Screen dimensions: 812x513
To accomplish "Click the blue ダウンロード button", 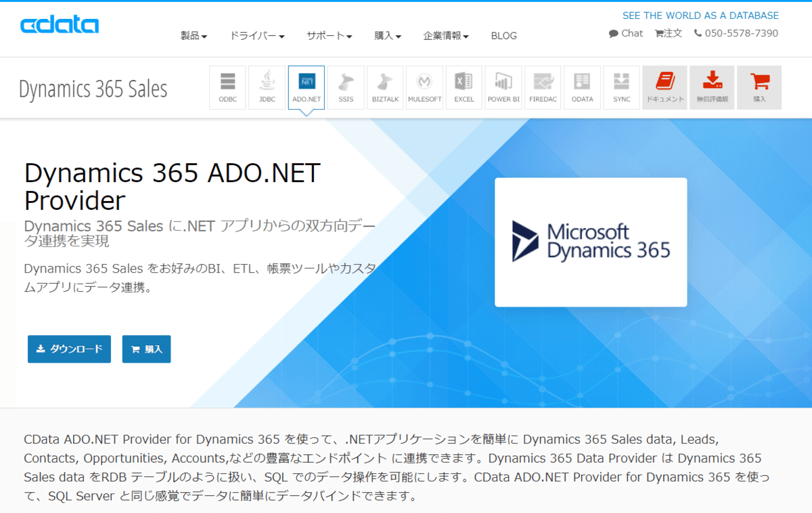I will pyautogui.click(x=69, y=349).
